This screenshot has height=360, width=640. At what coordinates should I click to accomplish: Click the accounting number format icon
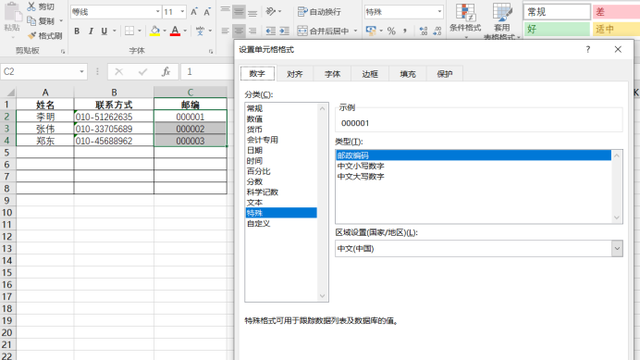371,31
